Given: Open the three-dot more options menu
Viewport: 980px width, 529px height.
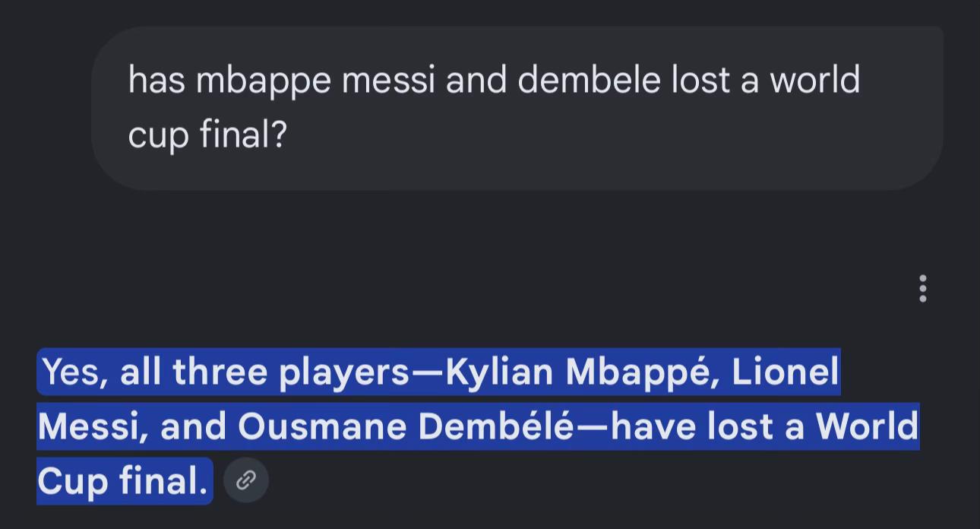Looking at the screenshot, I should click(923, 289).
